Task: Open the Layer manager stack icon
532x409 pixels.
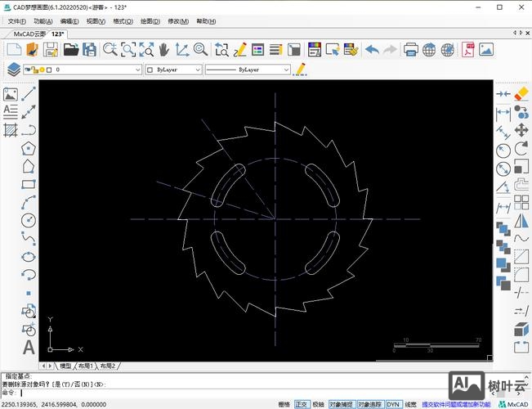Action: click(13, 70)
